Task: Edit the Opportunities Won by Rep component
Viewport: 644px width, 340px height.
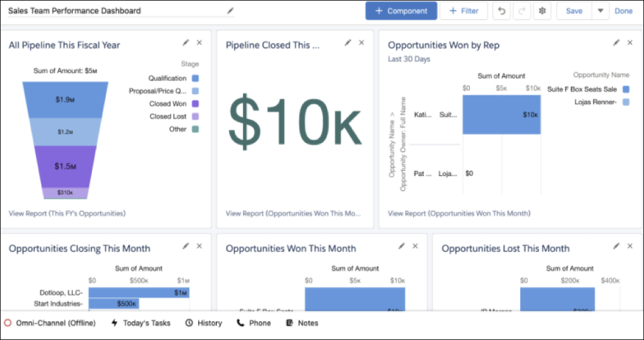Action: click(x=616, y=42)
